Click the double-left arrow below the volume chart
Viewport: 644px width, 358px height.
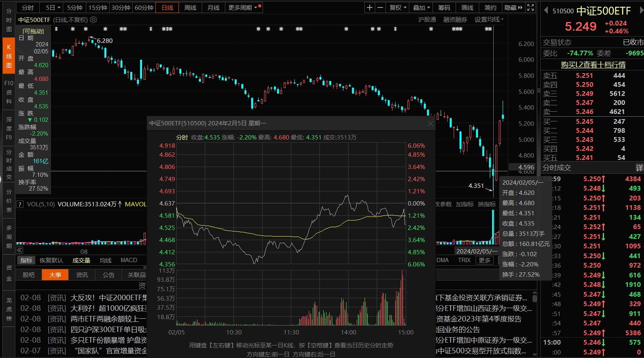[x=20, y=250]
